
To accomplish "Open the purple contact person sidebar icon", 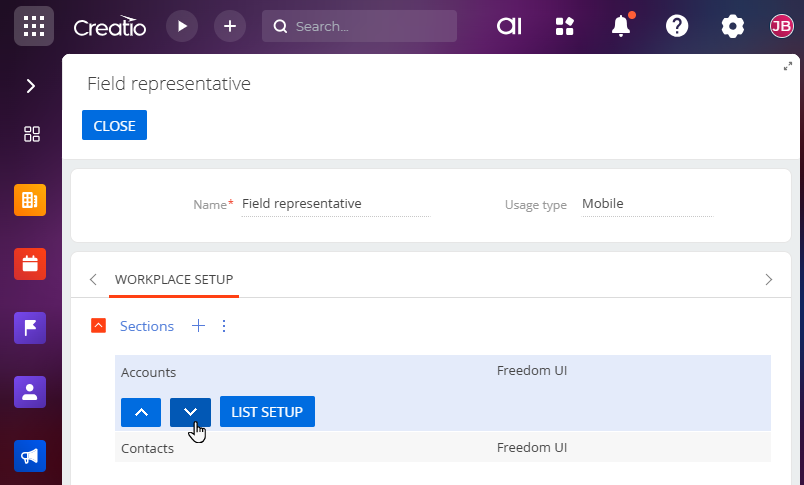I will pos(30,392).
